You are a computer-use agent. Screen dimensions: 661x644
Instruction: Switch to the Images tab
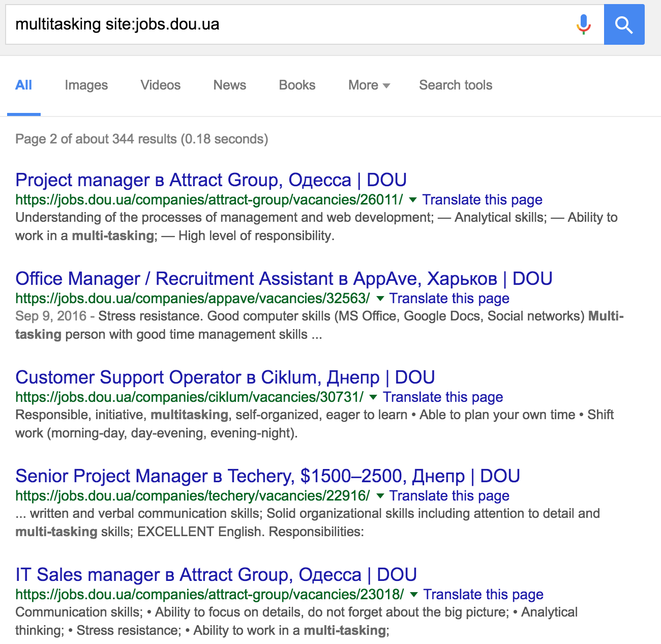click(86, 85)
